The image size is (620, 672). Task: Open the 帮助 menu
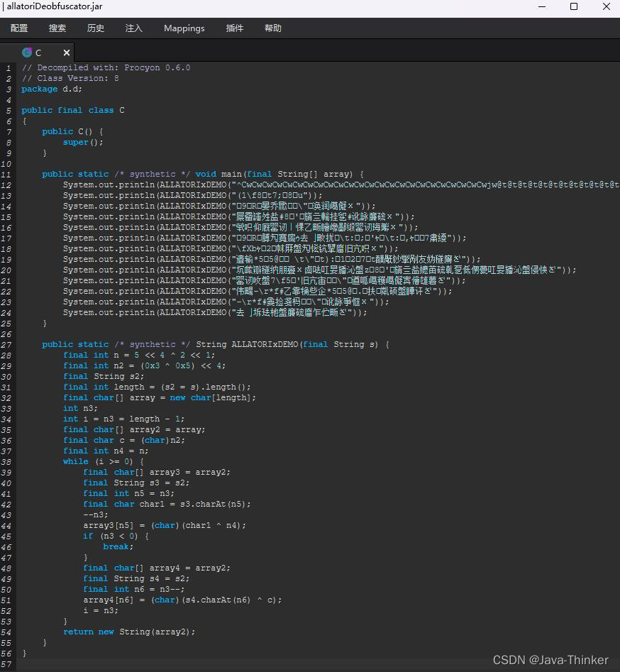click(273, 28)
